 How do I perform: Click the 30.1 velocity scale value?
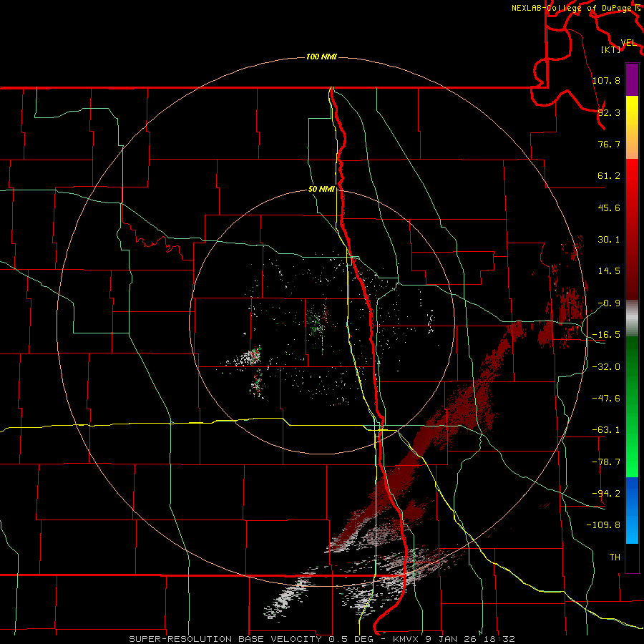(609, 240)
